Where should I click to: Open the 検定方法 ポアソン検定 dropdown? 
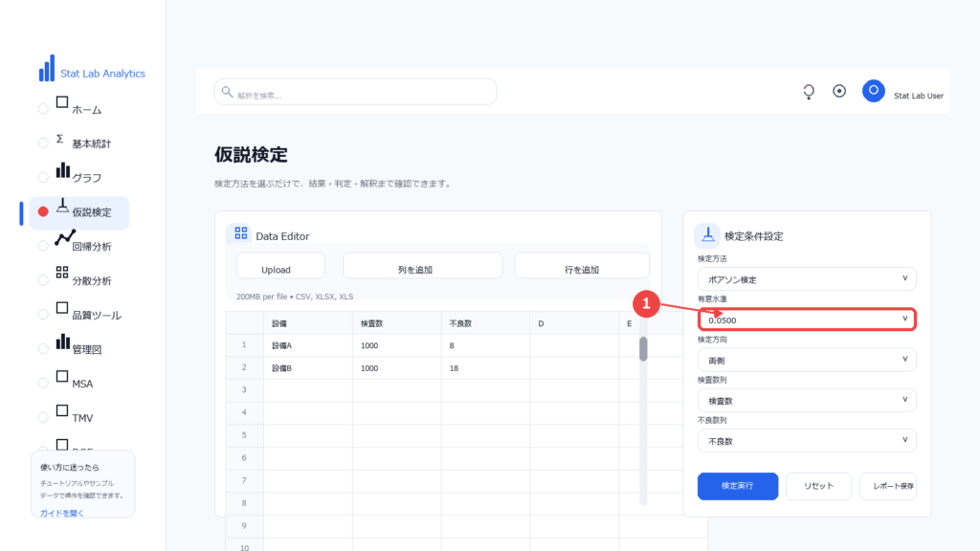point(807,279)
